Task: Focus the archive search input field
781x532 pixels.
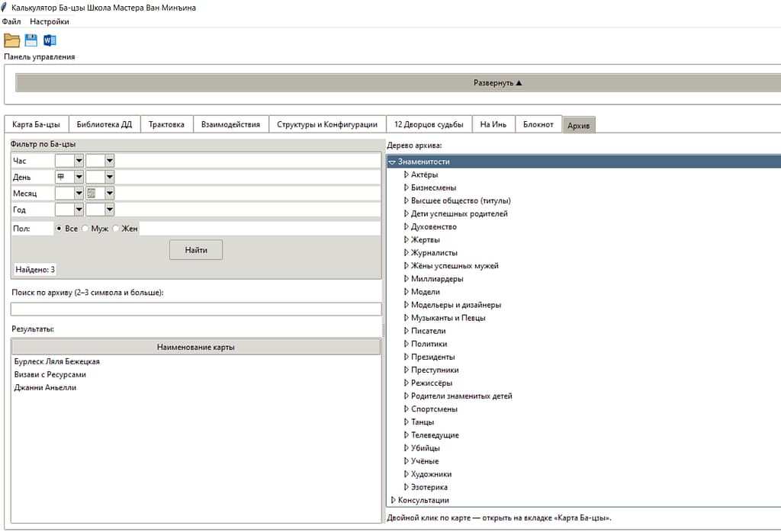Action: (196, 309)
